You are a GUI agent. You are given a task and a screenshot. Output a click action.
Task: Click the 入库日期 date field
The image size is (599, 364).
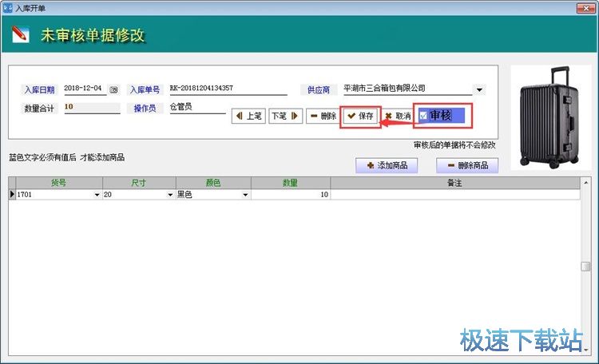click(x=85, y=89)
